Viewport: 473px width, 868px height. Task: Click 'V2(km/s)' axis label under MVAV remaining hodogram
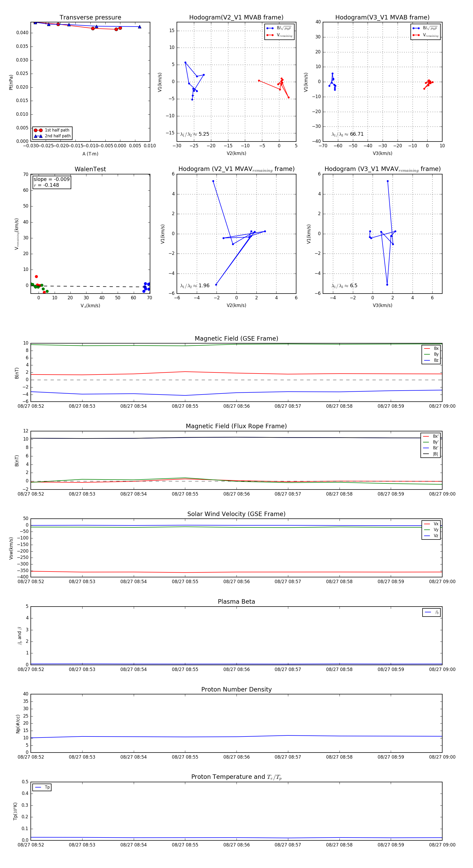pos(236,305)
